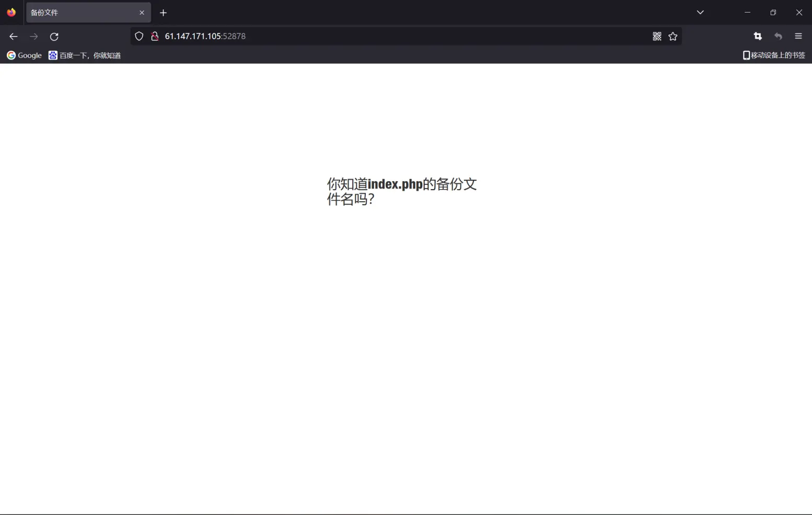Open the tracking protection shield panel

pyautogui.click(x=139, y=36)
